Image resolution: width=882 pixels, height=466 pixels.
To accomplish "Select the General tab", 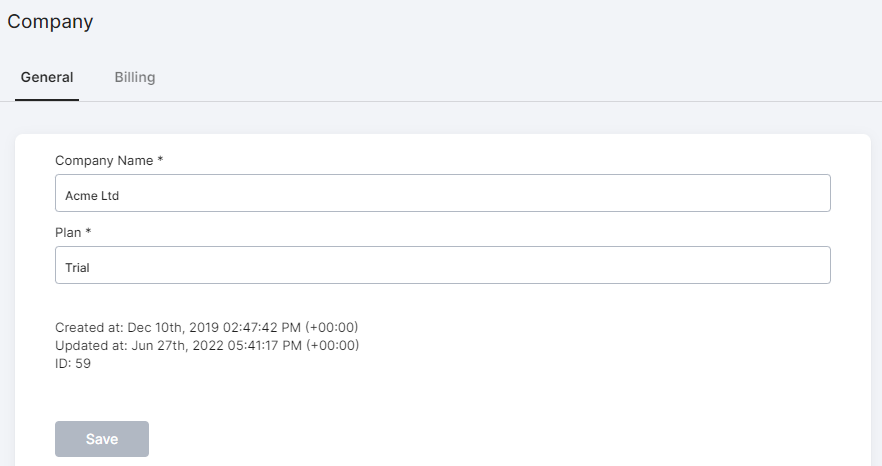I will pyautogui.click(x=47, y=77).
